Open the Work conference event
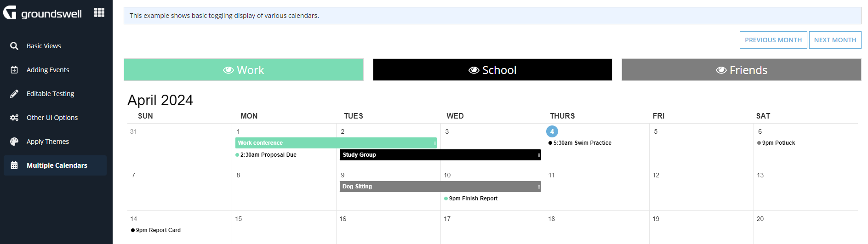Image resolution: width=868 pixels, height=244 pixels. [336, 143]
